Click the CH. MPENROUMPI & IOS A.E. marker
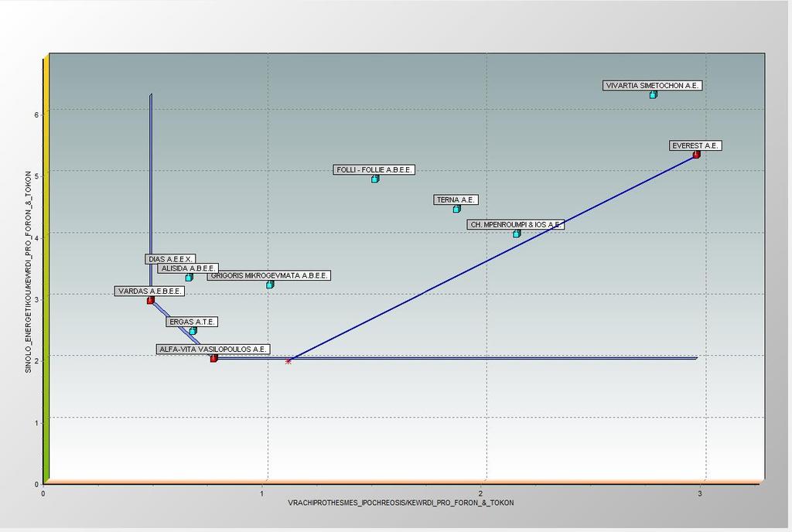Viewport: 792px width, 532px height. click(517, 234)
